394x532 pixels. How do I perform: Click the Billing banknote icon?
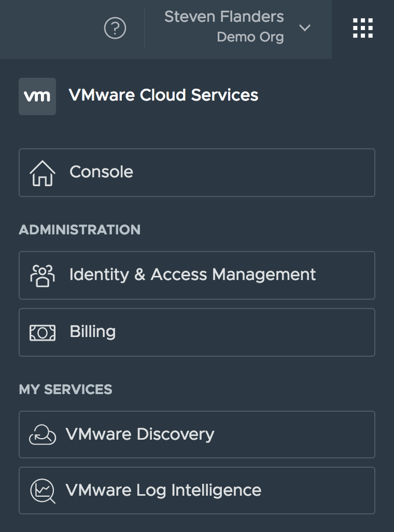pyautogui.click(x=43, y=332)
